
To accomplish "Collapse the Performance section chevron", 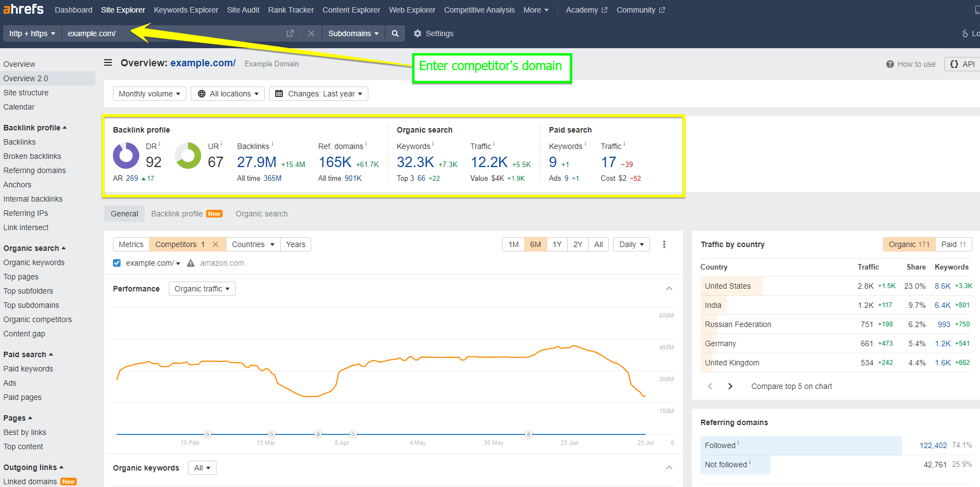I will [x=669, y=289].
